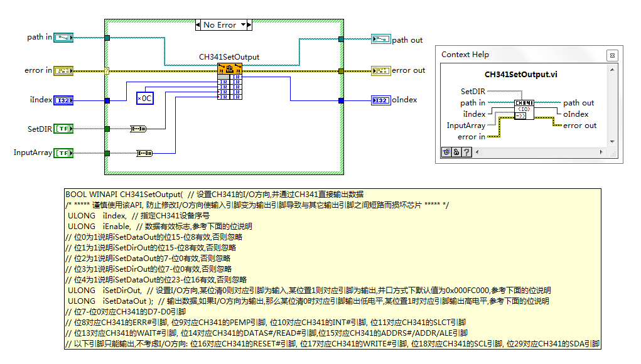Click the error out indicator terminal
Screen dimensions: 641x364
(x=381, y=71)
